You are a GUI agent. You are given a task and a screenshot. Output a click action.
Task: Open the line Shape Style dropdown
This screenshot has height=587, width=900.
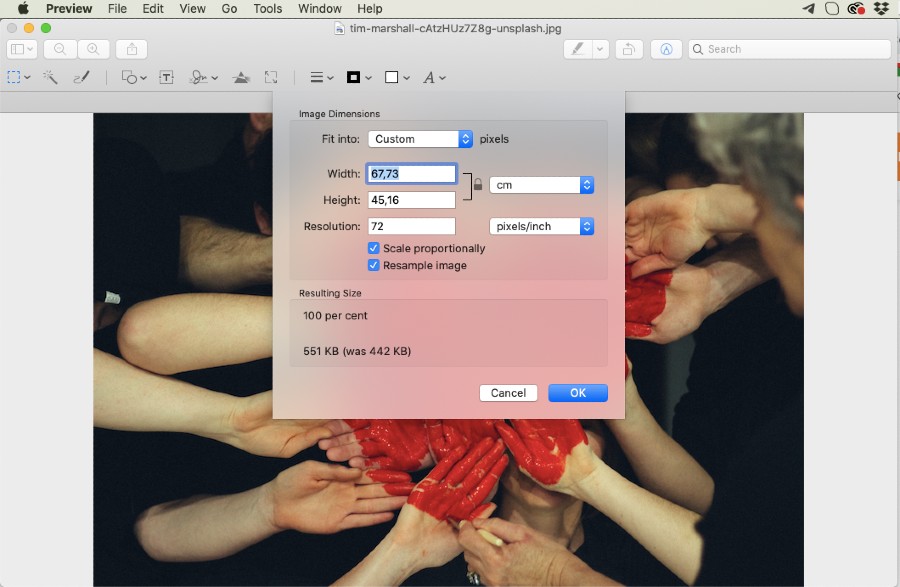coord(321,77)
